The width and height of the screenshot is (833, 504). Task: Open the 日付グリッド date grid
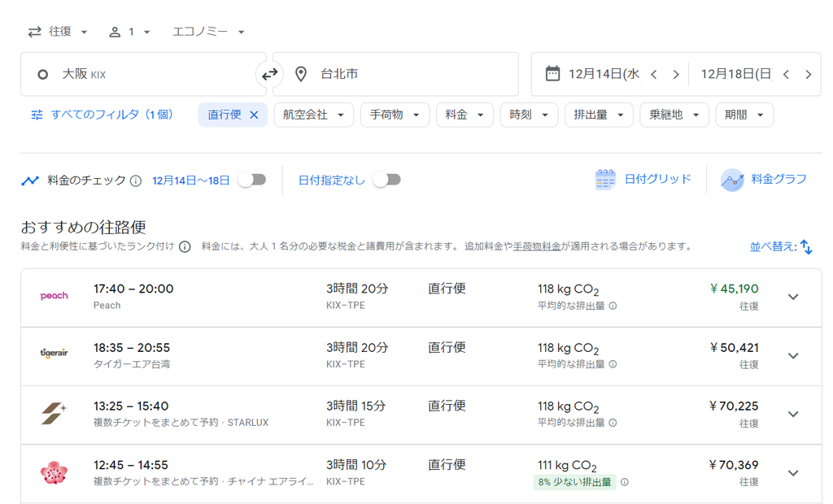(x=643, y=180)
